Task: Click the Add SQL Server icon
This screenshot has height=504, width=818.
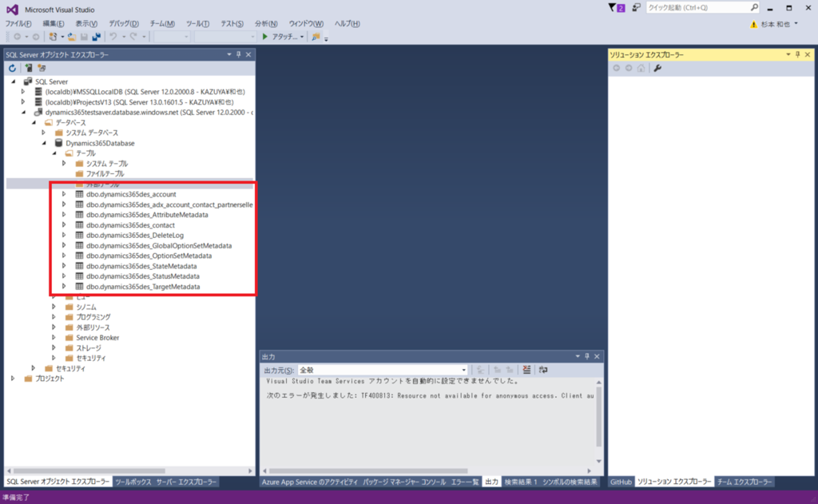Action: pyautogui.click(x=29, y=69)
